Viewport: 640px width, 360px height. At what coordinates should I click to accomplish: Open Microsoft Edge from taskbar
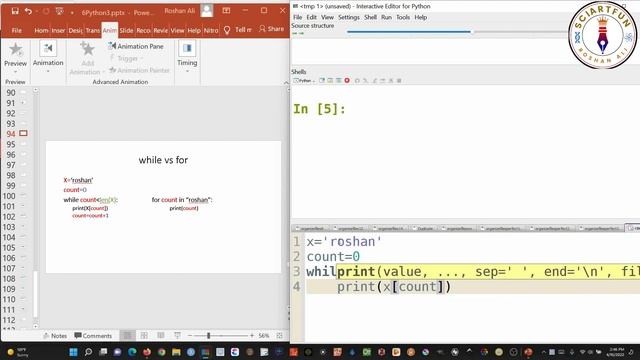pos(132,352)
